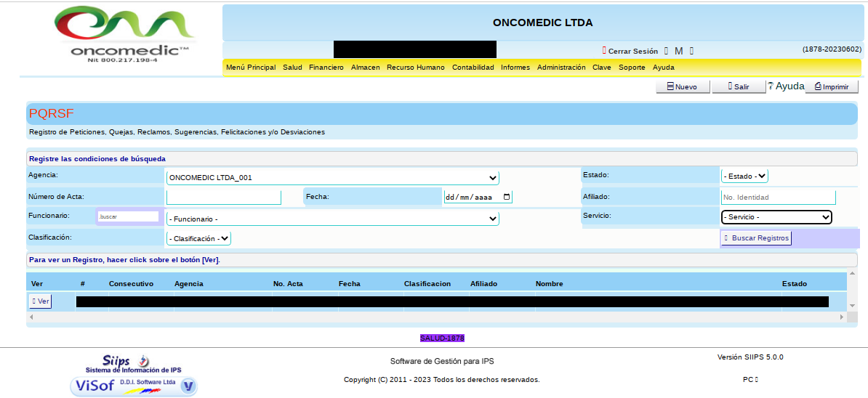868x398 pixels.
Task: Click the Salir exit button
Action: 737,86
